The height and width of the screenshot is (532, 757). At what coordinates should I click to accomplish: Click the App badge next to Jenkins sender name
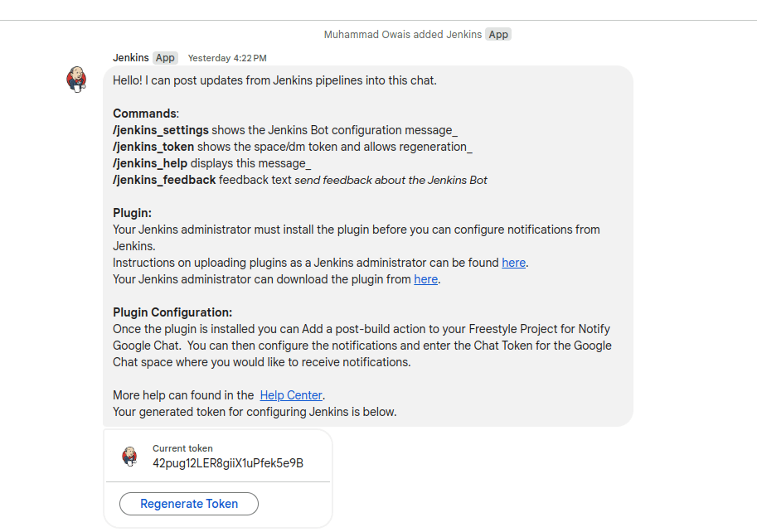click(x=166, y=58)
